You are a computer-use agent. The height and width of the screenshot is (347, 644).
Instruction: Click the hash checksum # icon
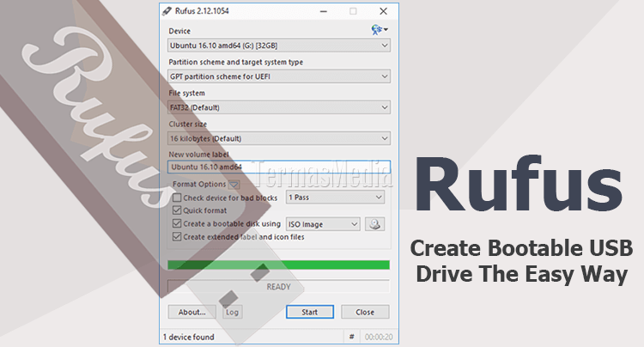pos(351,337)
